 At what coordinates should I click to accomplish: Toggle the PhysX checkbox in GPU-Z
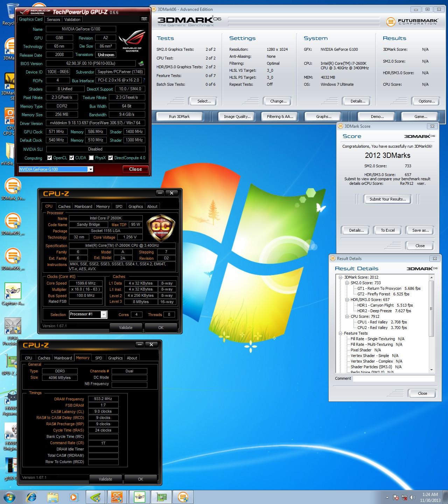(91, 158)
